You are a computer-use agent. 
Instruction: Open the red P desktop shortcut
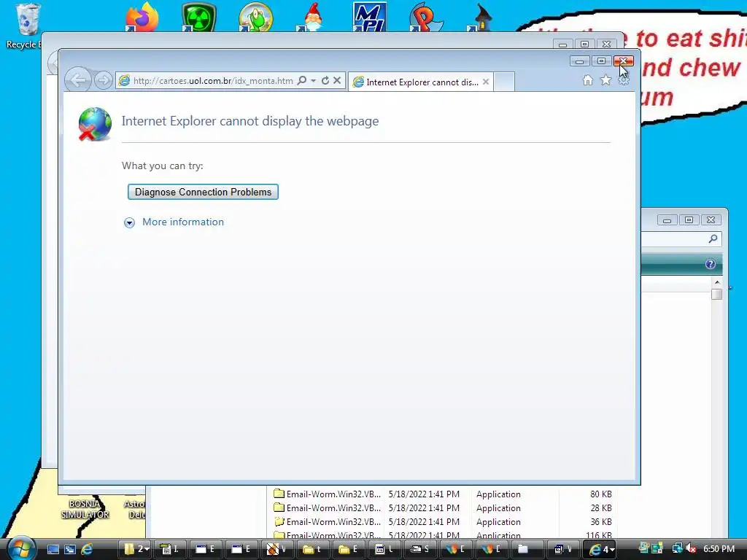click(x=426, y=17)
